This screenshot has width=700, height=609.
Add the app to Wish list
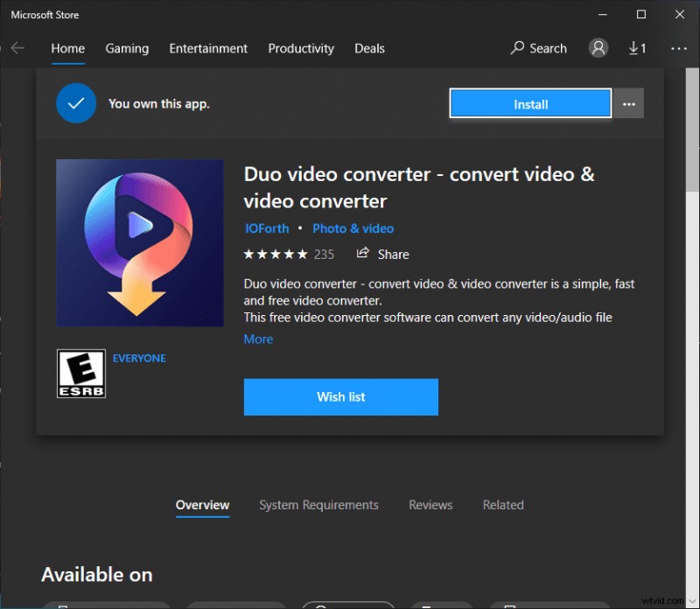tap(340, 396)
